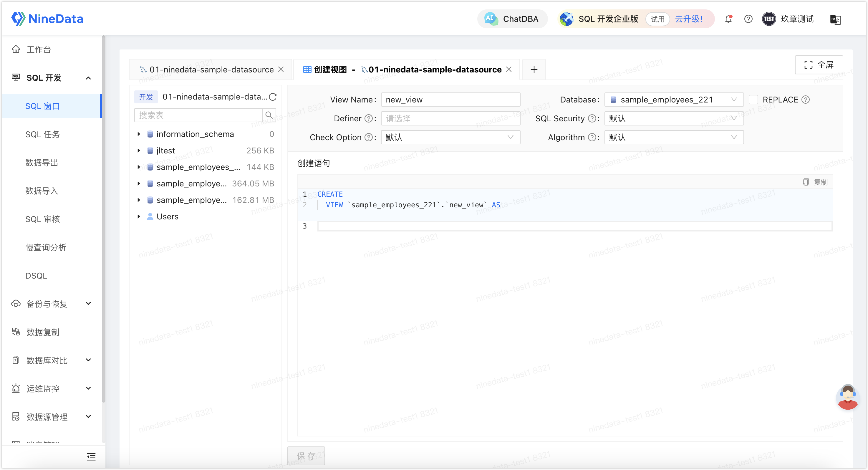Select jltest in the tree

coord(165,150)
